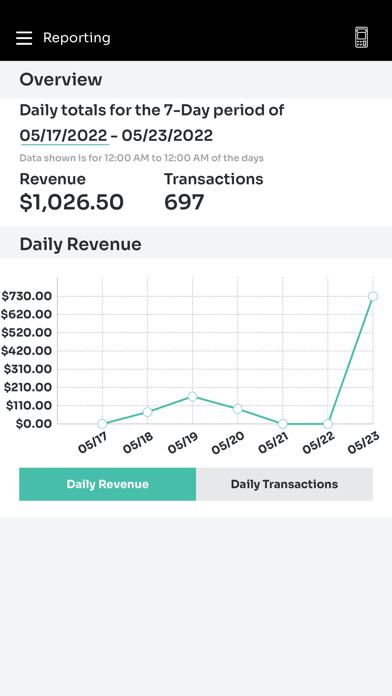Open the hamburger navigation menu
Screen dimensions: 392x696
click(24, 38)
